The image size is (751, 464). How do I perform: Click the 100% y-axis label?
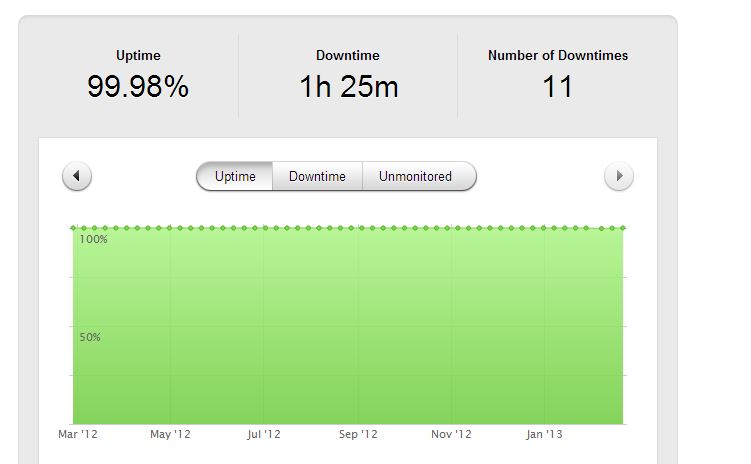[93, 239]
